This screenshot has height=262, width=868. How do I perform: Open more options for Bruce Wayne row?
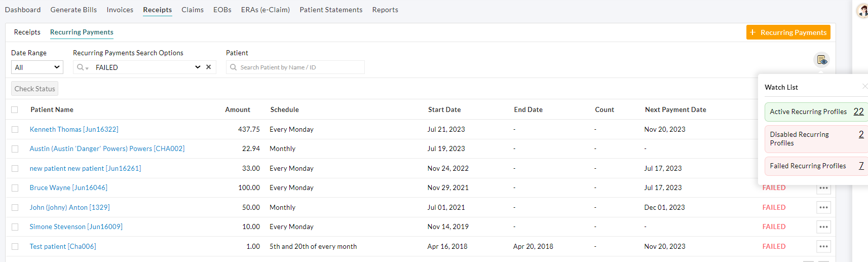[823, 188]
